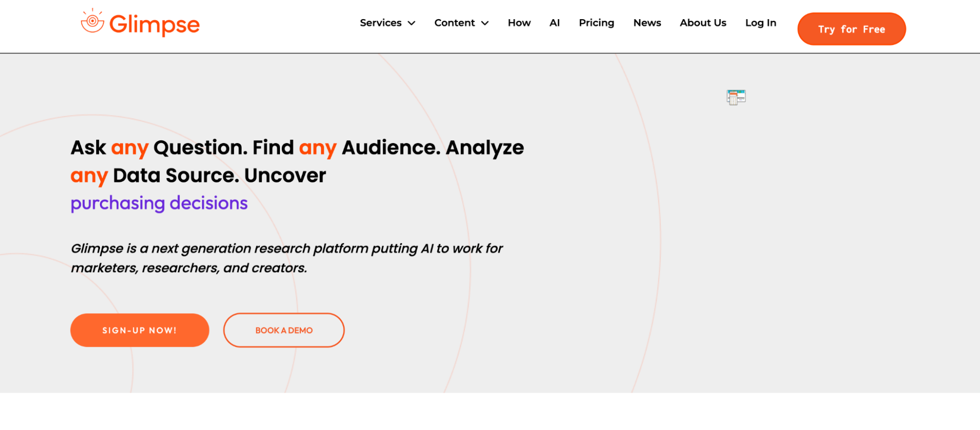The height and width of the screenshot is (430, 980).
Task: Visit the About Us page
Action: tap(703, 23)
